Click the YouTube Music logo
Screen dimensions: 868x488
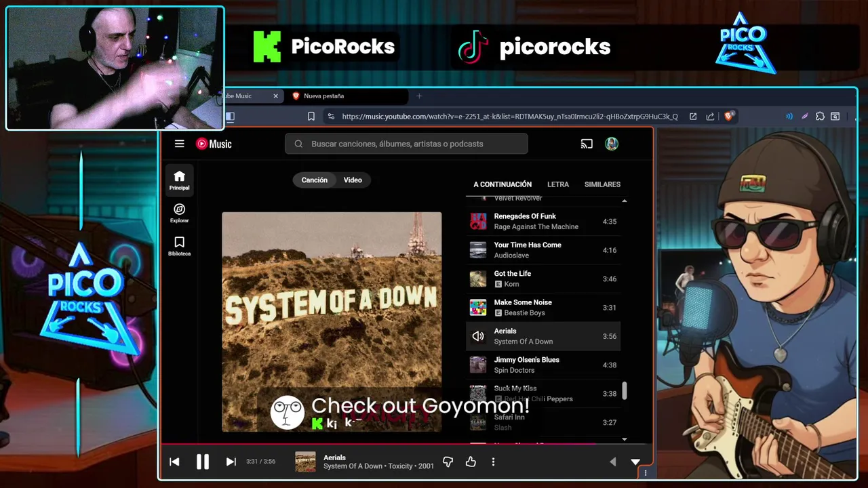click(214, 144)
